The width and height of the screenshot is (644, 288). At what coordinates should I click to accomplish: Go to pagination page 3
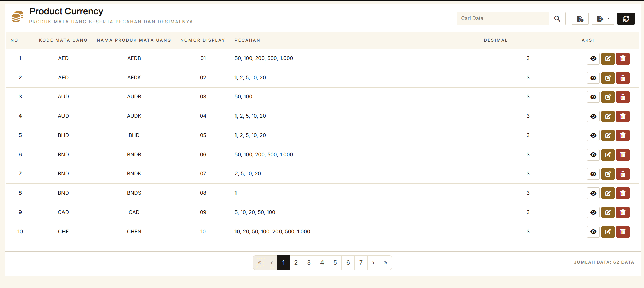click(x=309, y=263)
